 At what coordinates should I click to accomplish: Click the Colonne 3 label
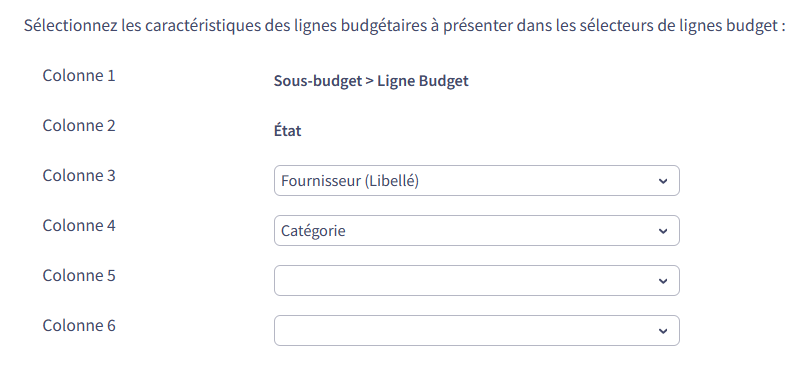click(x=79, y=175)
